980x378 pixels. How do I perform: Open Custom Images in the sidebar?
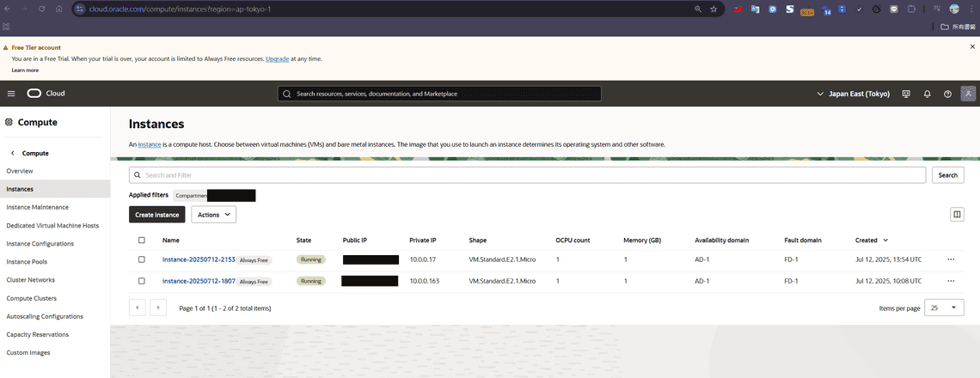(28, 352)
